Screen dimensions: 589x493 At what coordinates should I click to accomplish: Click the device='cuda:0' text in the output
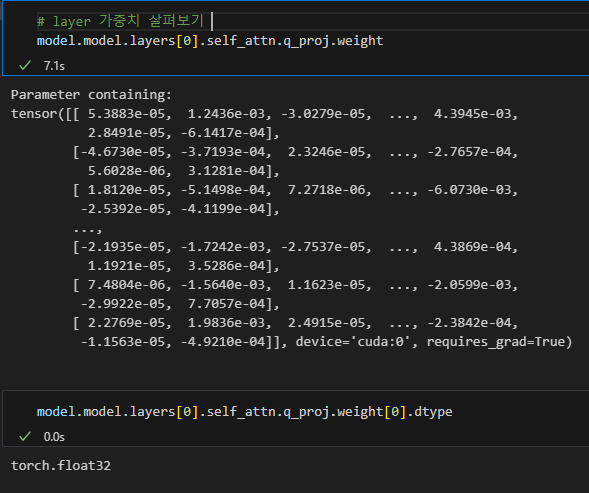pos(353,342)
